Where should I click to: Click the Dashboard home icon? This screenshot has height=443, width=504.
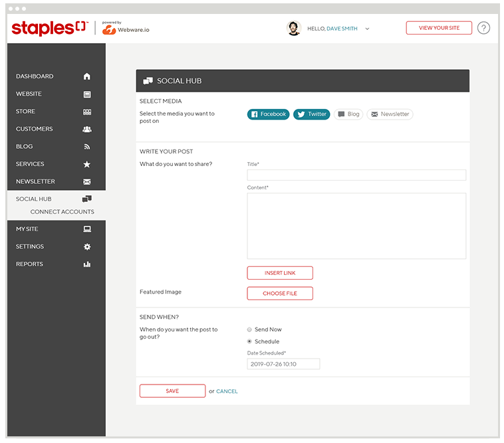(87, 76)
